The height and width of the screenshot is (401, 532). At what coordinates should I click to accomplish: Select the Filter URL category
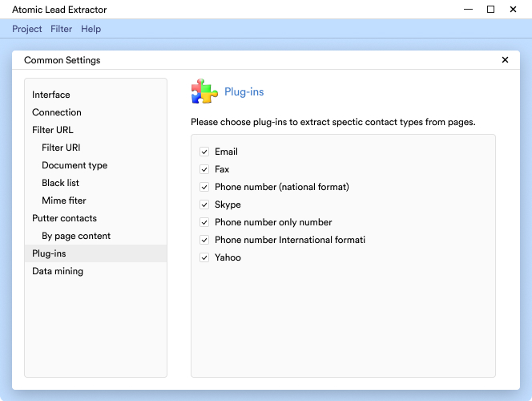pyautogui.click(x=53, y=130)
